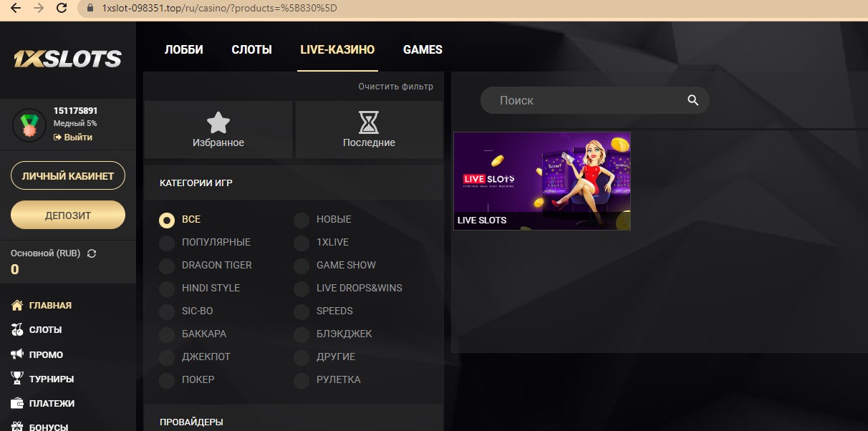Click the Основной (RUB) balance label
The image size is (868, 431).
pyautogui.click(x=46, y=253)
